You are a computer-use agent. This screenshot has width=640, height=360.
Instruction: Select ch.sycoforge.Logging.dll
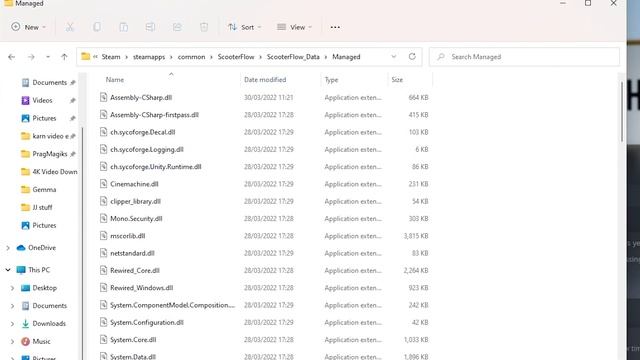147,149
